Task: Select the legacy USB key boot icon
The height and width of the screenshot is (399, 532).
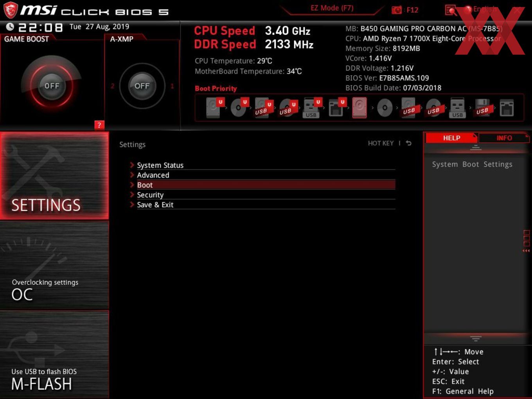Action: tap(458, 108)
